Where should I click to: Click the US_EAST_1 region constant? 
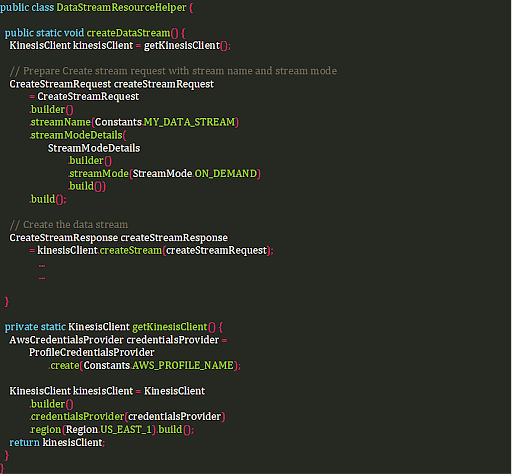tap(126, 430)
